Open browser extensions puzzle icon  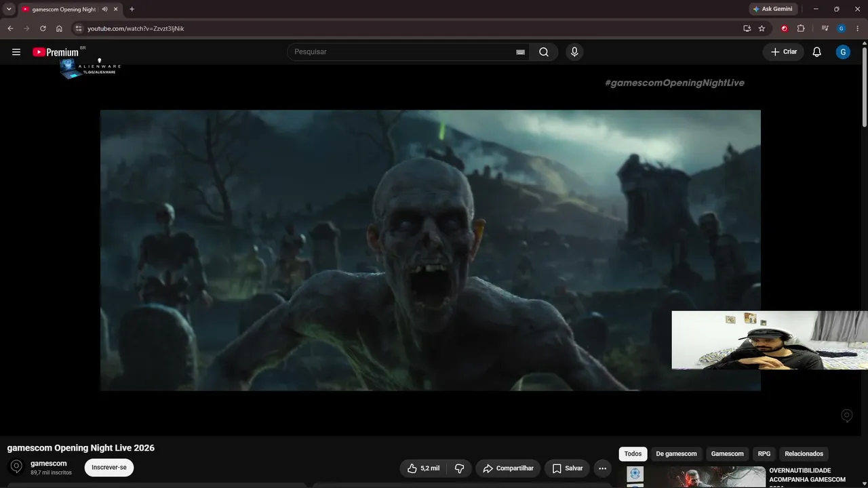pyautogui.click(x=801, y=28)
